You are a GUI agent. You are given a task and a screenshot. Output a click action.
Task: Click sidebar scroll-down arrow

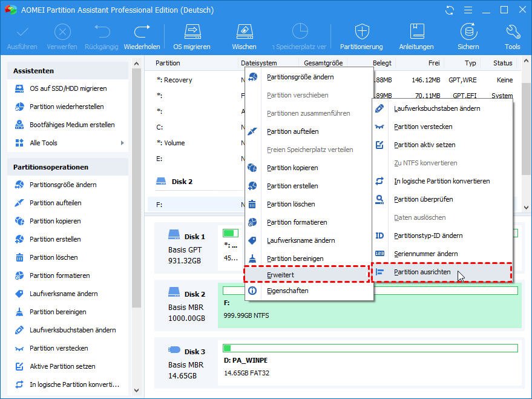point(136,391)
